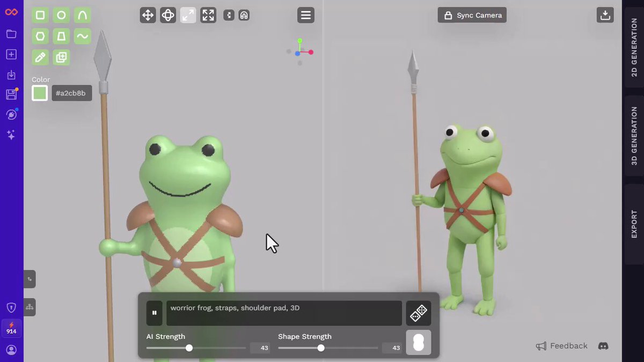Click the sparkles AI icon in sidebar

[x=11, y=135]
